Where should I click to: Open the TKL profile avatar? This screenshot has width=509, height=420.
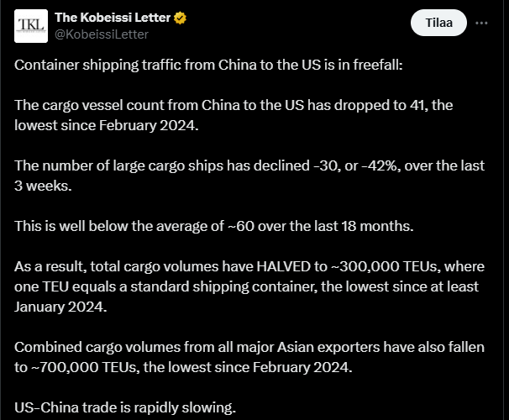pyautogui.click(x=31, y=25)
